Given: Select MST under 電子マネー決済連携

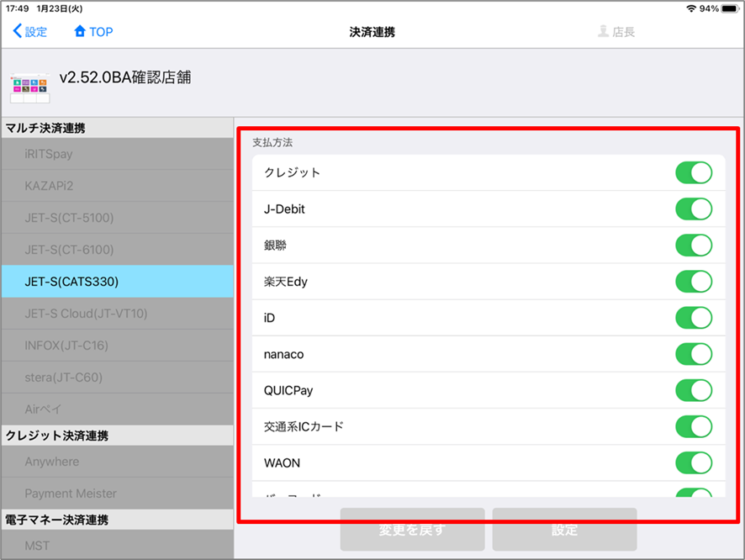Looking at the screenshot, I should 117,546.
